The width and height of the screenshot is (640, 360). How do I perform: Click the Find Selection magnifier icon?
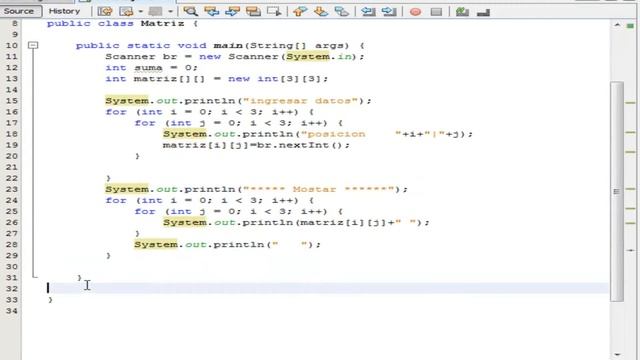point(190,11)
